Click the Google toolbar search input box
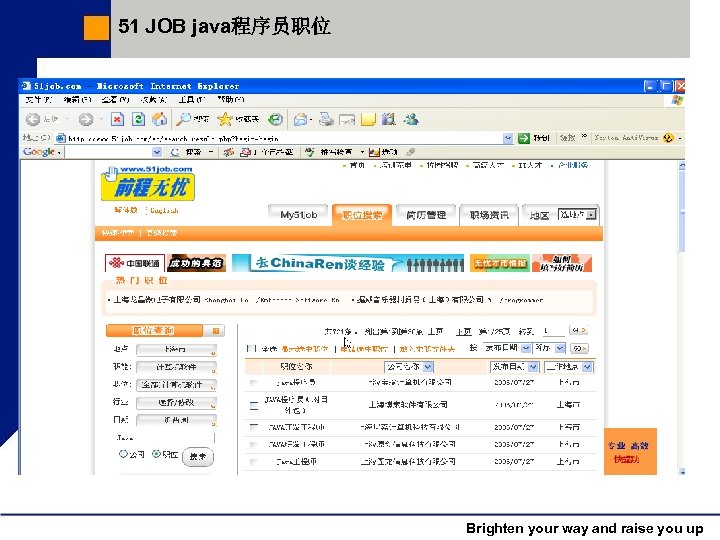Image resolution: width=720 pixels, height=540 pixels. click(x=108, y=152)
